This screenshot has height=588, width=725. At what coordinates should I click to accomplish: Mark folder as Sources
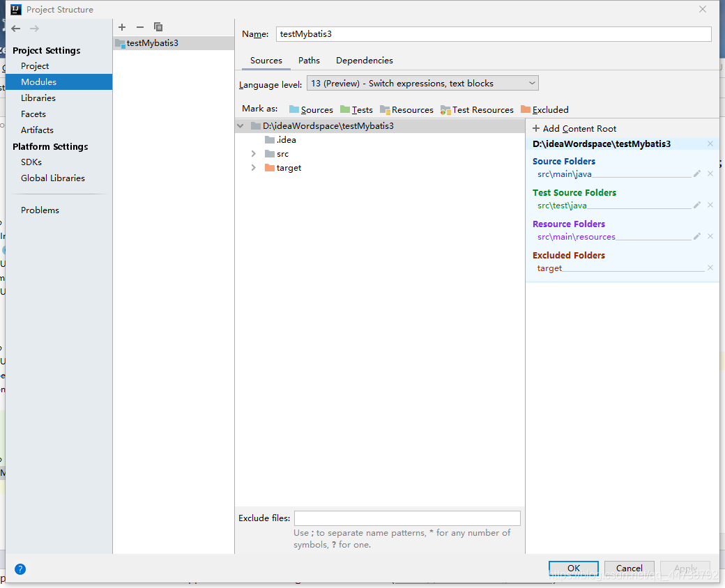[x=311, y=110]
